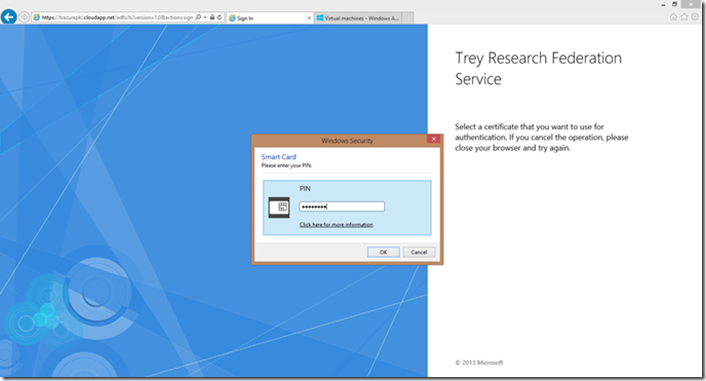The image size is (706, 381).
Task: Click the greyed-out forward arrow
Action: 24,18
